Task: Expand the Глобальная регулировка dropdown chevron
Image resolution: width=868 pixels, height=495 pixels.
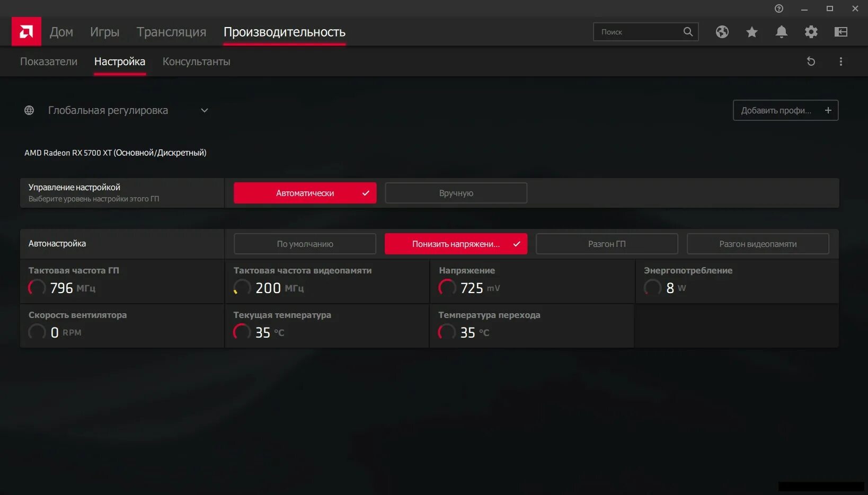Action: pyautogui.click(x=205, y=110)
